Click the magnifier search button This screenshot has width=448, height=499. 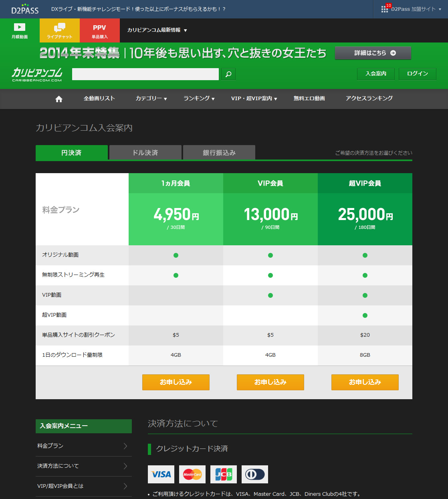tap(228, 74)
